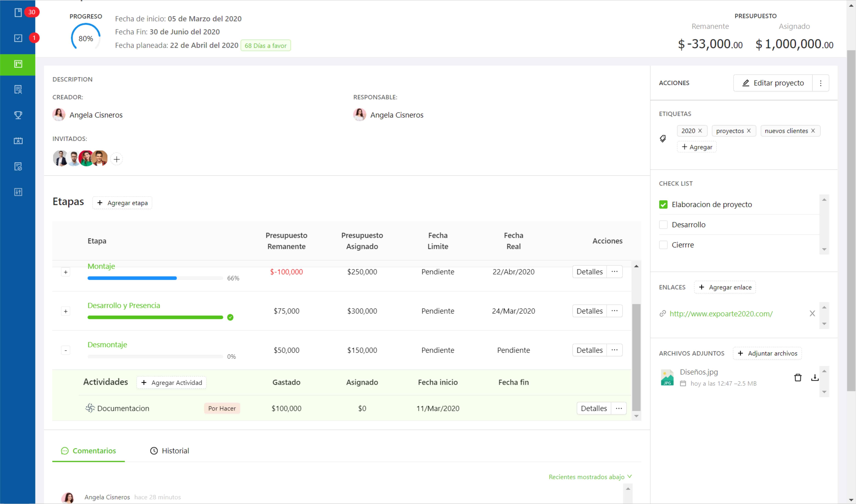The image size is (856, 504).
Task: Open Recientes mostrados abajo sort dropdown
Action: (590, 477)
